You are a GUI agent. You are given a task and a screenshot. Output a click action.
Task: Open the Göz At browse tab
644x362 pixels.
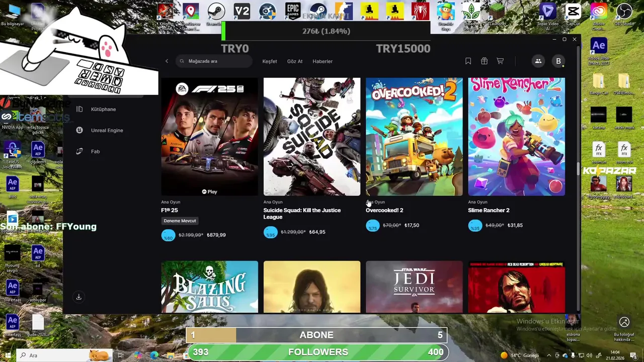(x=295, y=61)
